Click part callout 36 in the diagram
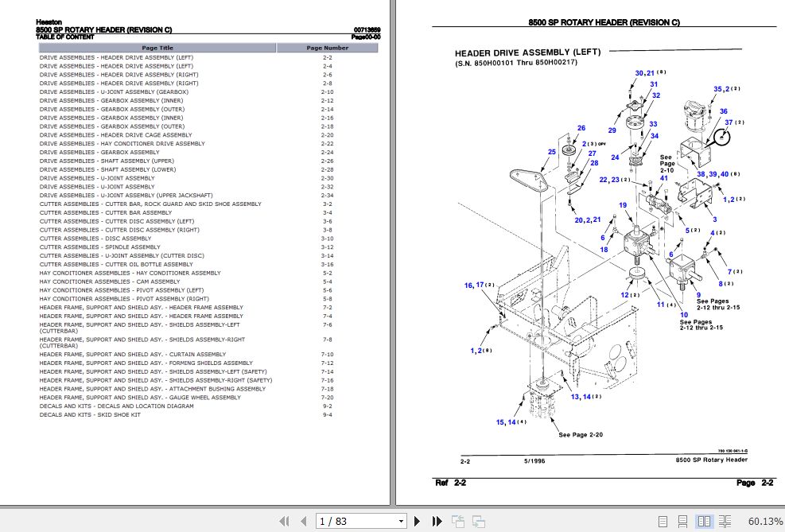Viewport: 785px width, 532px height. tap(724, 111)
